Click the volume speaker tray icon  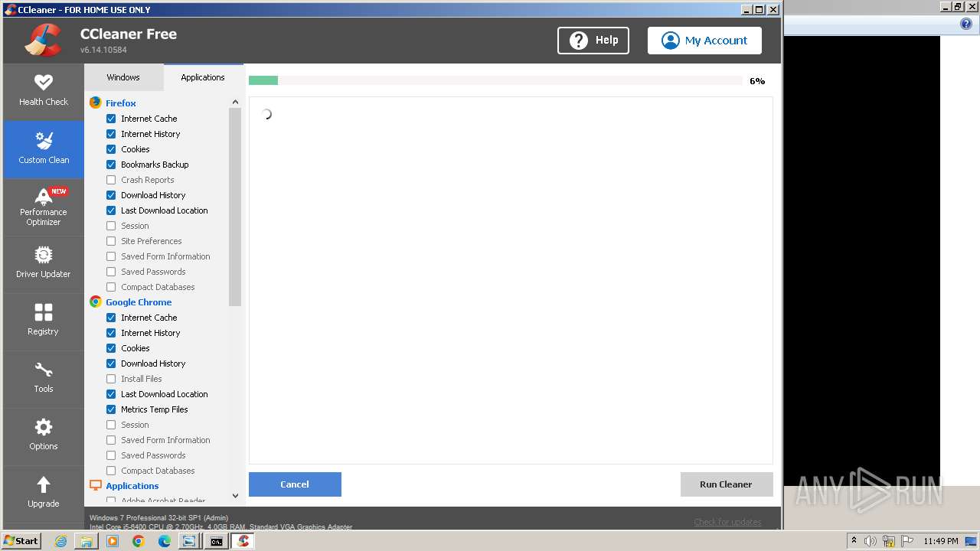point(871,541)
